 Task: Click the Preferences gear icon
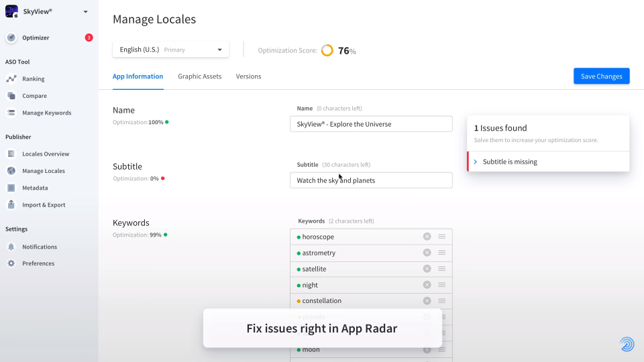(11, 263)
